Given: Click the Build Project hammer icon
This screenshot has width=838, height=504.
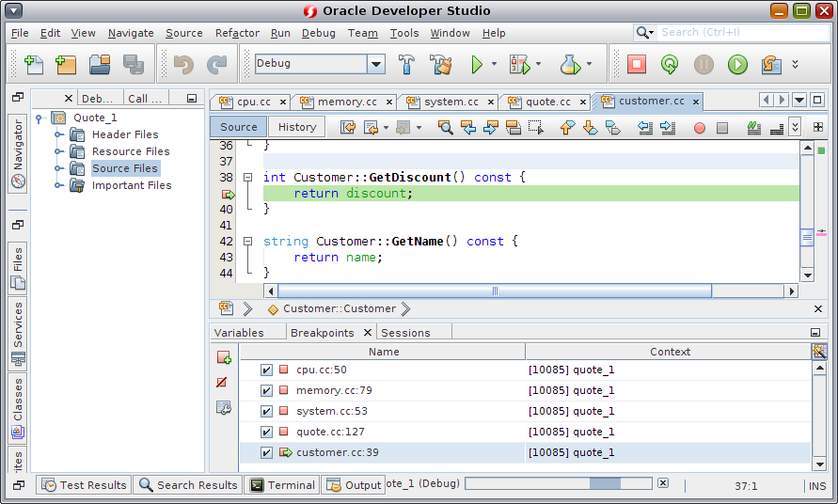Looking at the screenshot, I should point(406,64).
